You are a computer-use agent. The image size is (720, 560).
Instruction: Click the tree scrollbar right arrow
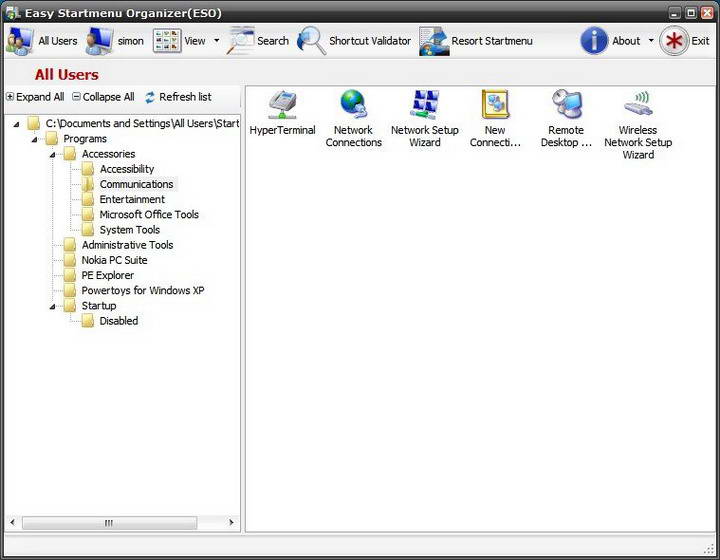[231, 522]
